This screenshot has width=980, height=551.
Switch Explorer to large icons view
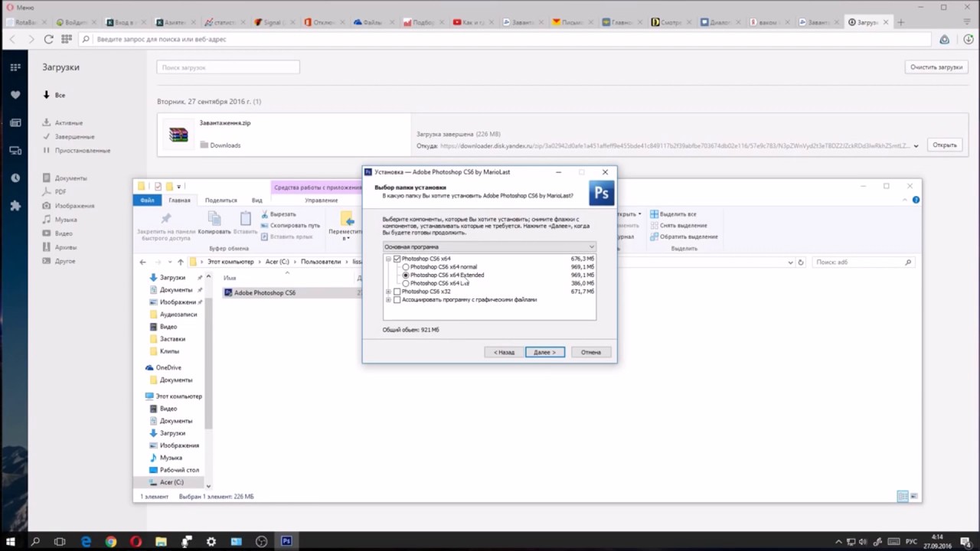pyautogui.click(x=913, y=497)
